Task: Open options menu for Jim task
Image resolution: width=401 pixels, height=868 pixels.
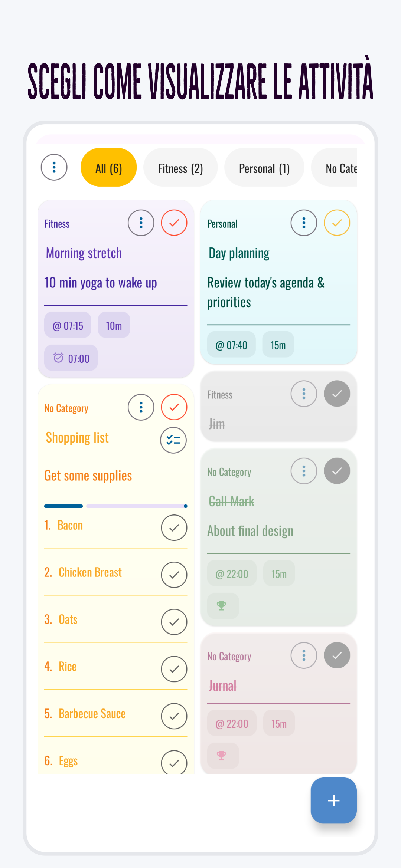Action: pyautogui.click(x=304, y=394)
